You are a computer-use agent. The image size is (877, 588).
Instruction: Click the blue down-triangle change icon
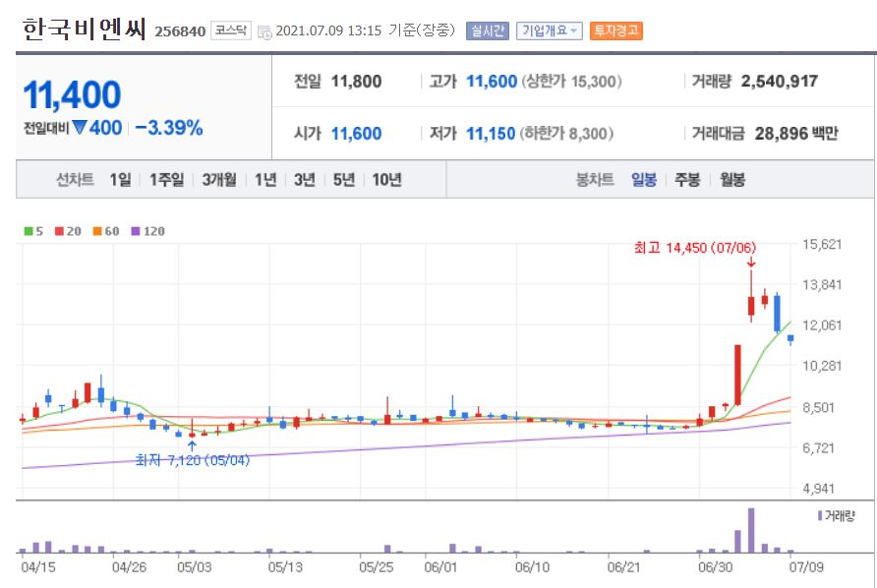click(80, 128)
